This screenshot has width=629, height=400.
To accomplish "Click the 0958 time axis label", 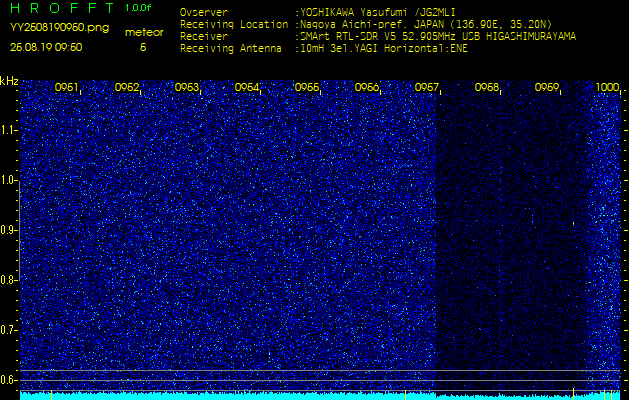I will coord(487,87).
